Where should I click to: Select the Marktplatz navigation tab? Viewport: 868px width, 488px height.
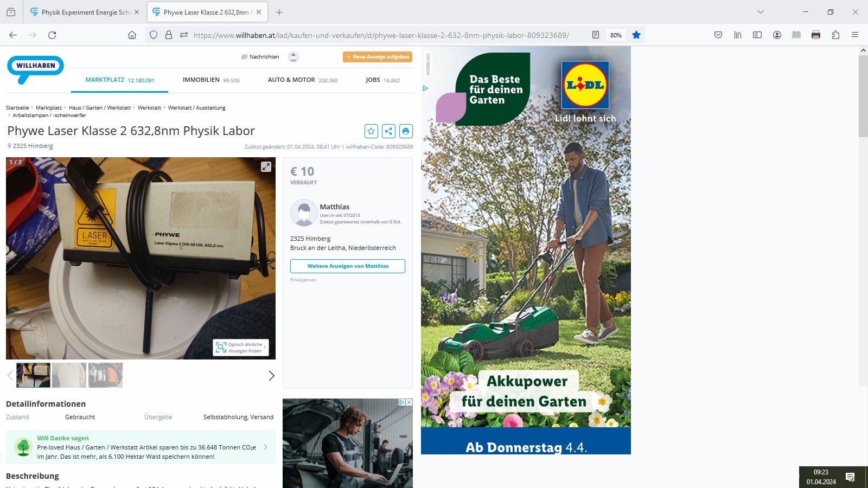click(x=119, y=80)
